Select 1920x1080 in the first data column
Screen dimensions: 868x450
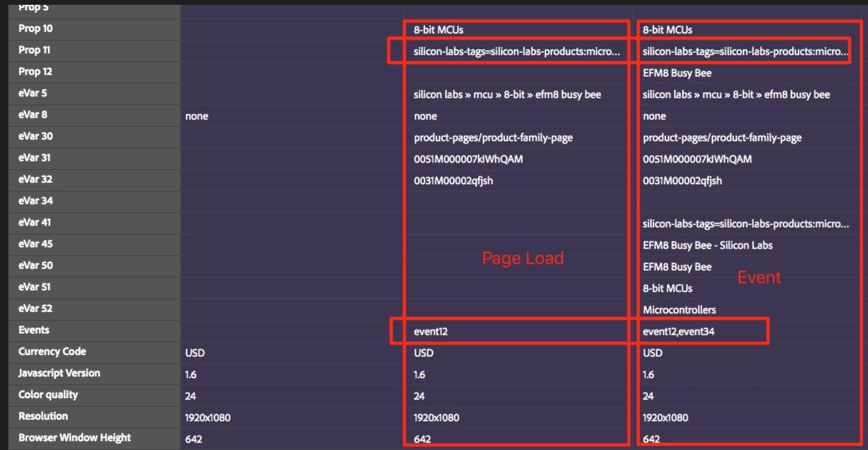point(207,418)
